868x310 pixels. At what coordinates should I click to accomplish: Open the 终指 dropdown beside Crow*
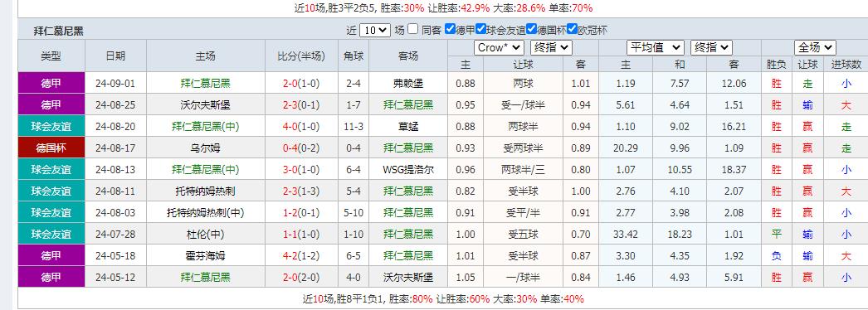click(x=551, y=47)
